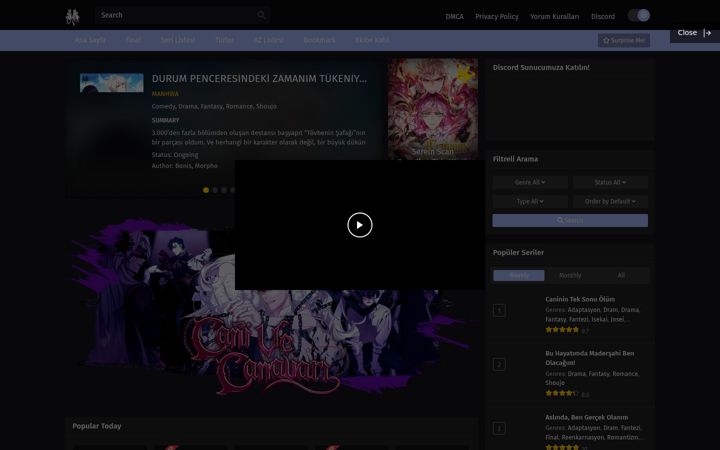Screen dimensions: 720x450
Task: Click the Surprise Me button
Action: 624,40
